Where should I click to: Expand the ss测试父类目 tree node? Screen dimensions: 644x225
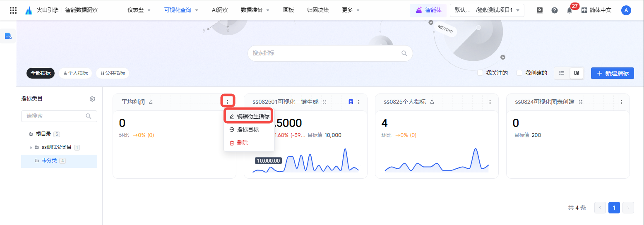[x=31, y=148]
